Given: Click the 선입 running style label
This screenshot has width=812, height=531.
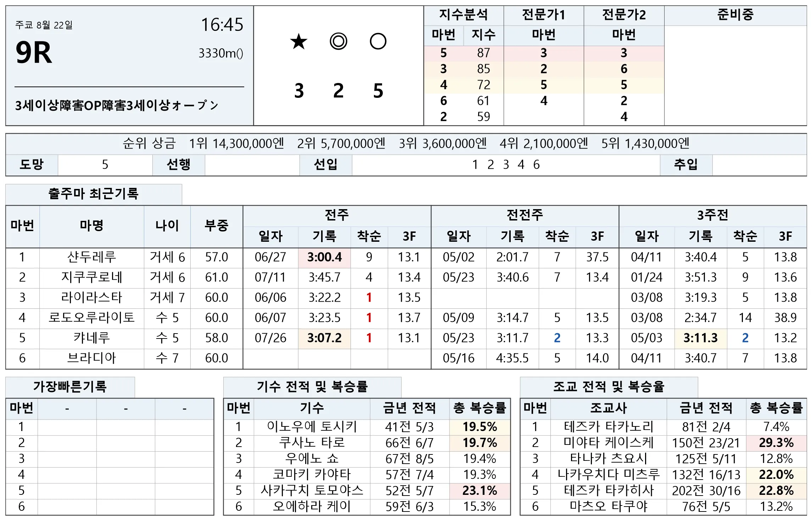Looking at the screenshot, I should 326,164.
